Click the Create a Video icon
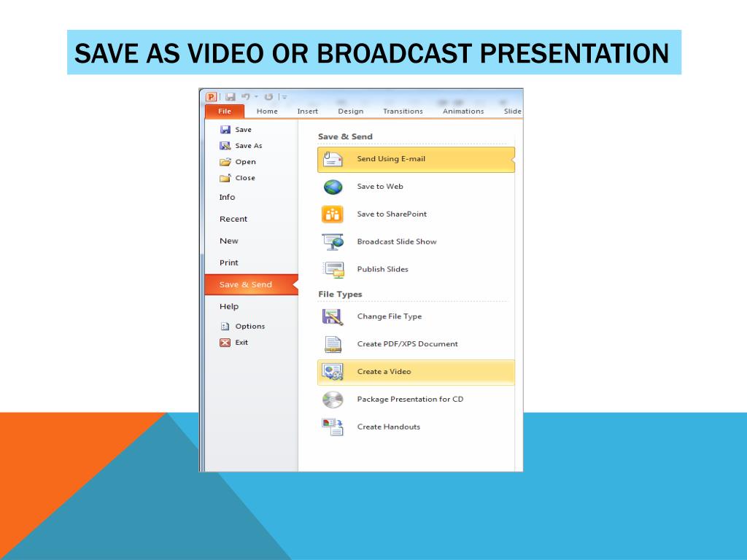The width and height of the screenshot is (747, 560). (333, 372)
